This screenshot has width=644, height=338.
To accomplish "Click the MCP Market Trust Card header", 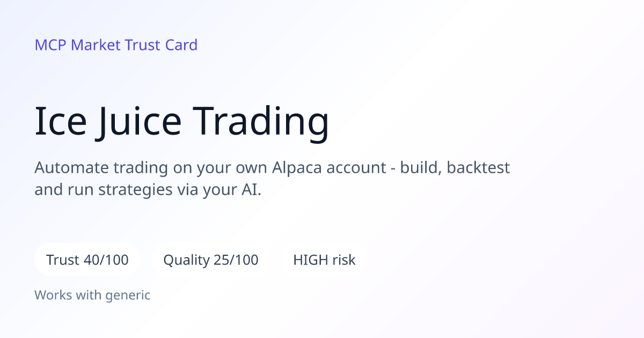I will (x=116, y=45).
